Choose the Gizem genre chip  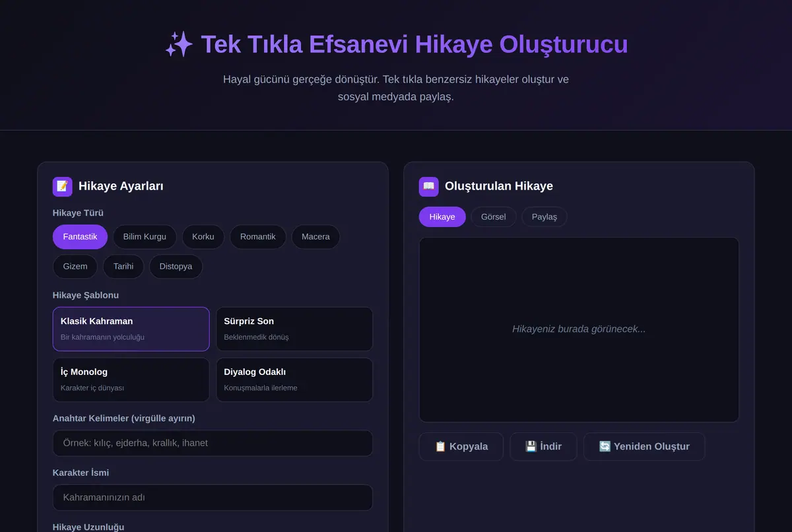coord(75,267)
